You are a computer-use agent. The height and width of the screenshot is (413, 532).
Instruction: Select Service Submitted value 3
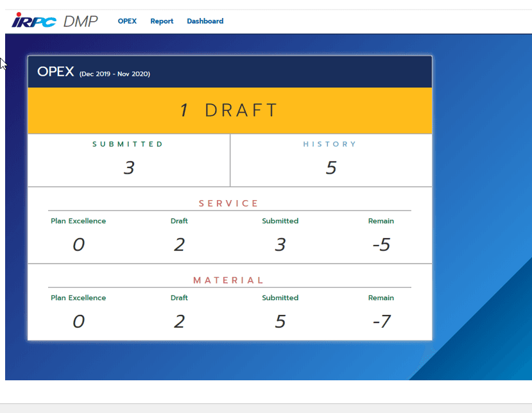point(280,244)
